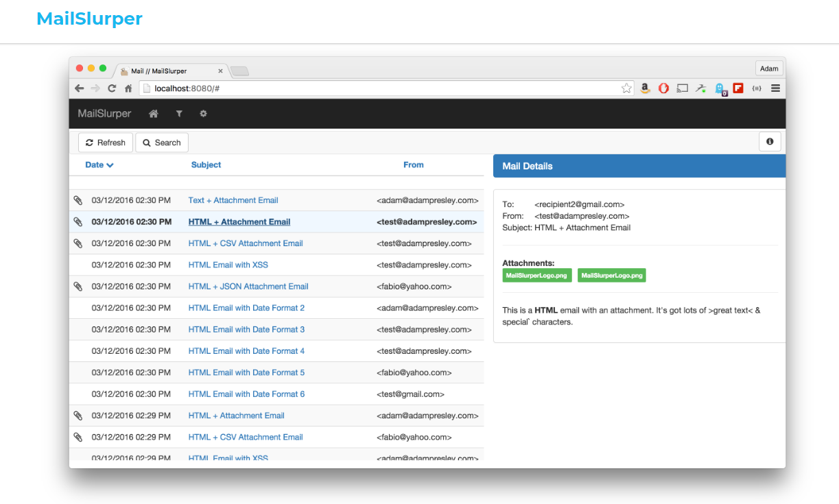Click bold sender <test@adampresley.com> in selected row
Screen dimensions: 839x504
coord(427,222)
